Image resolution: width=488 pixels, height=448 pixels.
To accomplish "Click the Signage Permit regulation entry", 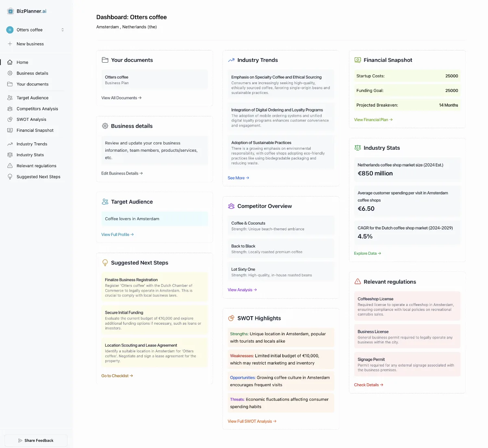I will (x=407, y=364).
